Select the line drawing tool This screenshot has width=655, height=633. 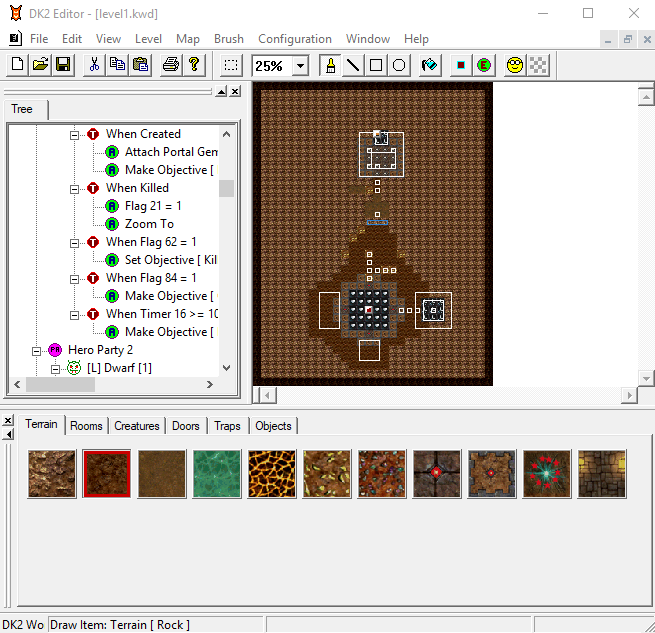353,65
